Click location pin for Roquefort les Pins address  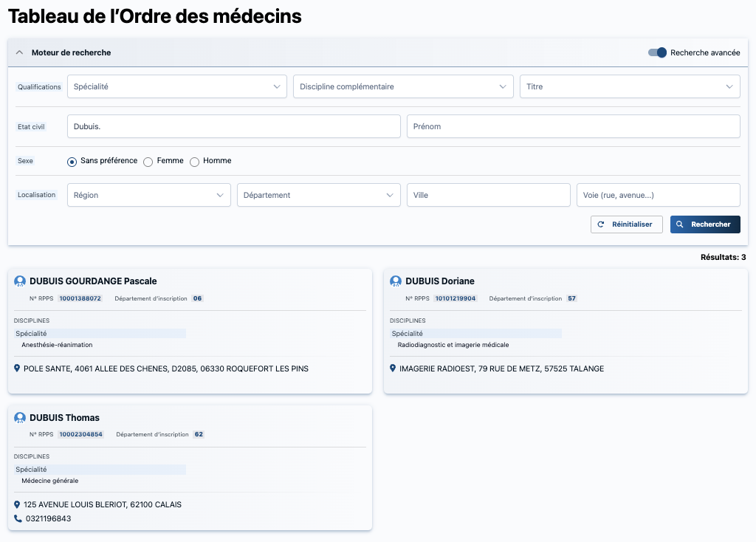tap(17, 368)
